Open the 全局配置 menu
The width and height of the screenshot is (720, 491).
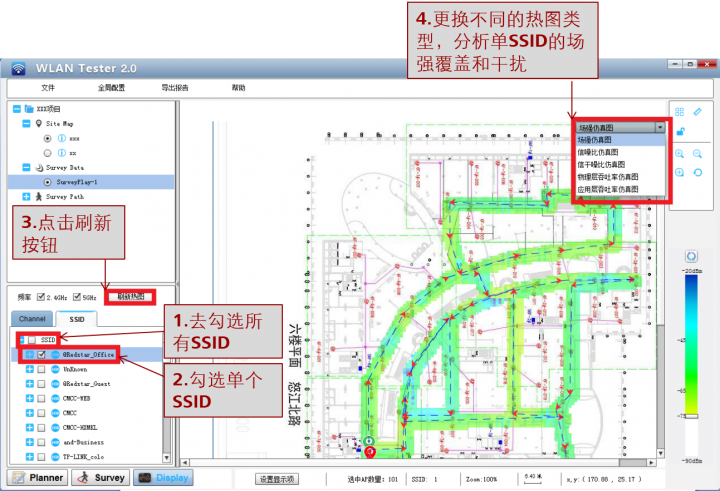[111, 88]
